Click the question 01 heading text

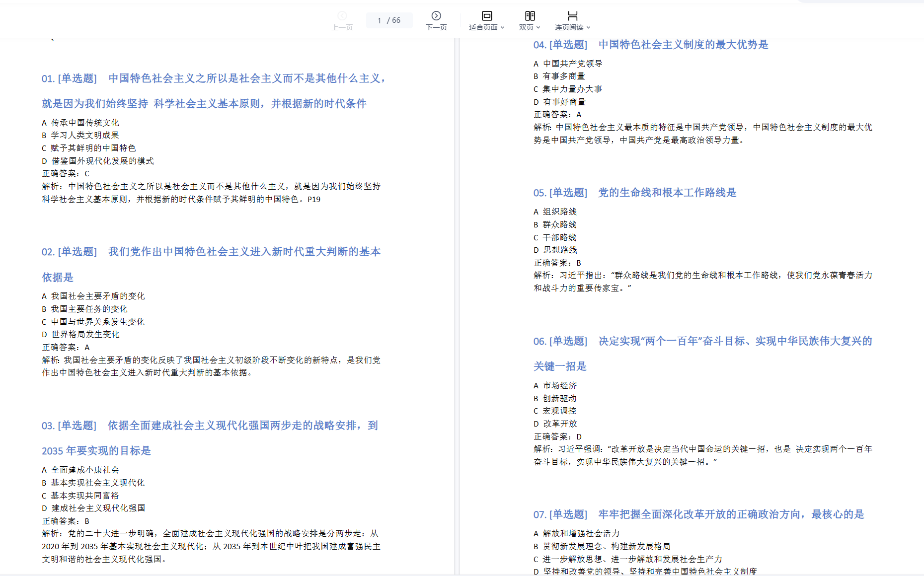click(x=214, y=78)
